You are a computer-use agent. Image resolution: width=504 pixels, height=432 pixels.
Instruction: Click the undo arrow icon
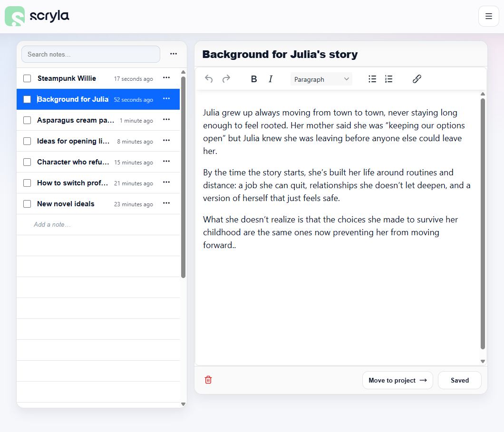[209, 79]
